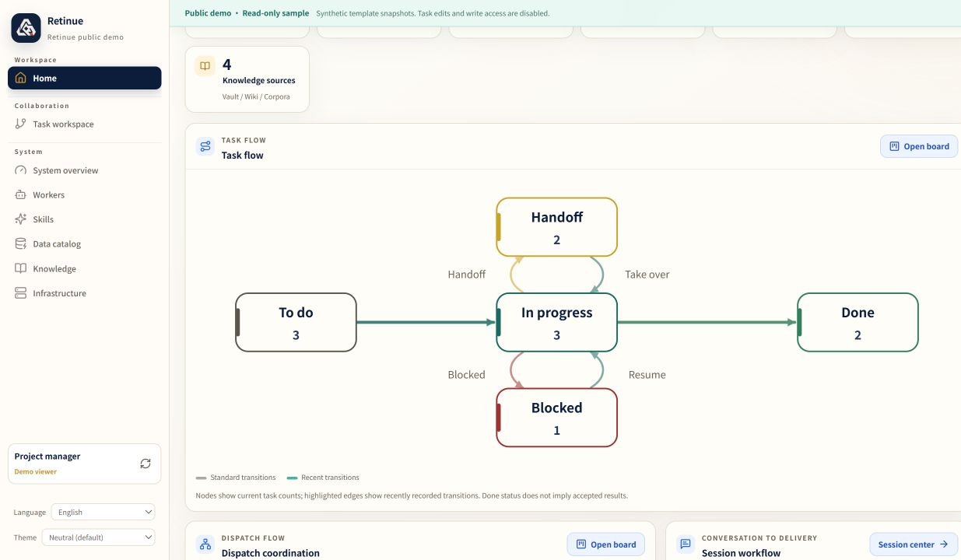The image size is (961, 560).
Task: Click the Skills sparkle icon
Action: pos(21,219)
